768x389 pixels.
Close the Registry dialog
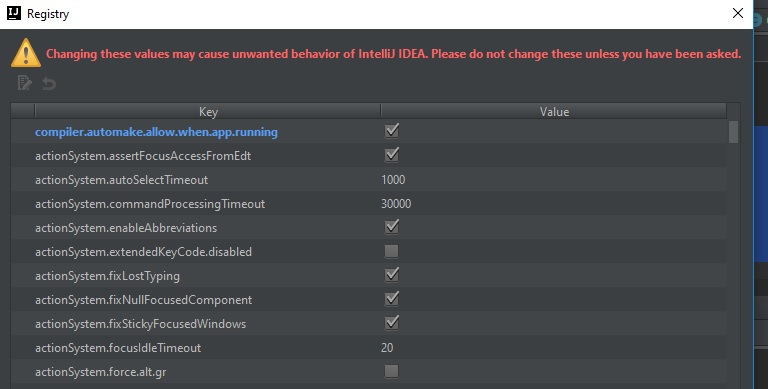point(738,13)
